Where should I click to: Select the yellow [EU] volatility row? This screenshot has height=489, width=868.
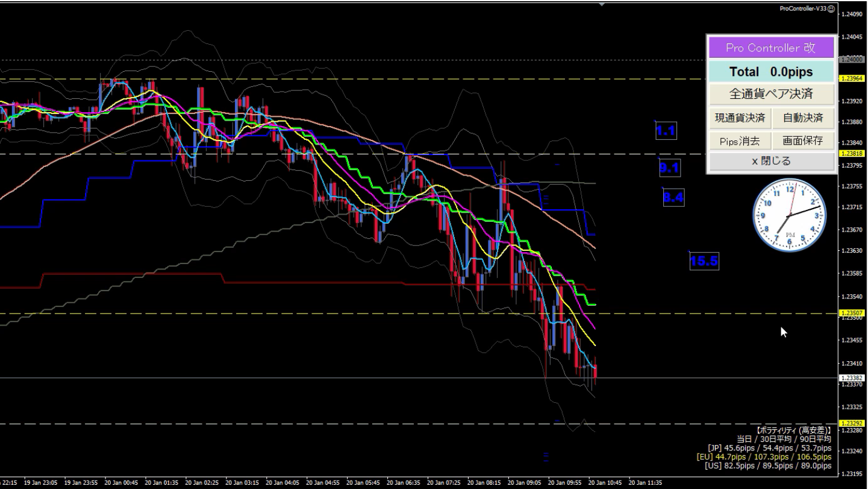click(764, 456)
